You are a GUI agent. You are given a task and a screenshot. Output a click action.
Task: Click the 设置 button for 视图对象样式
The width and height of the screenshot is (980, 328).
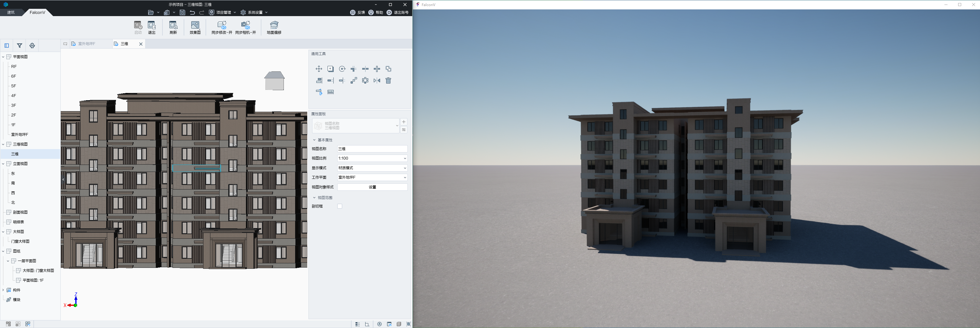tap(372, 187)
